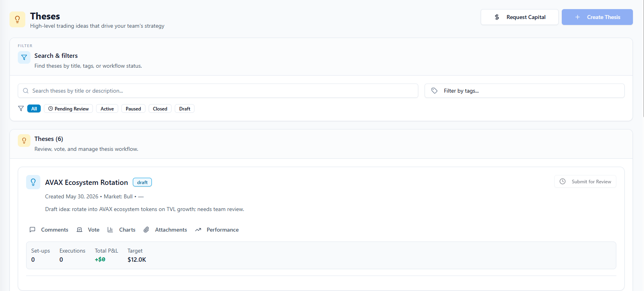Focus the search theses input field
Screen dimensions: 644x291
(x=218, y=91)
